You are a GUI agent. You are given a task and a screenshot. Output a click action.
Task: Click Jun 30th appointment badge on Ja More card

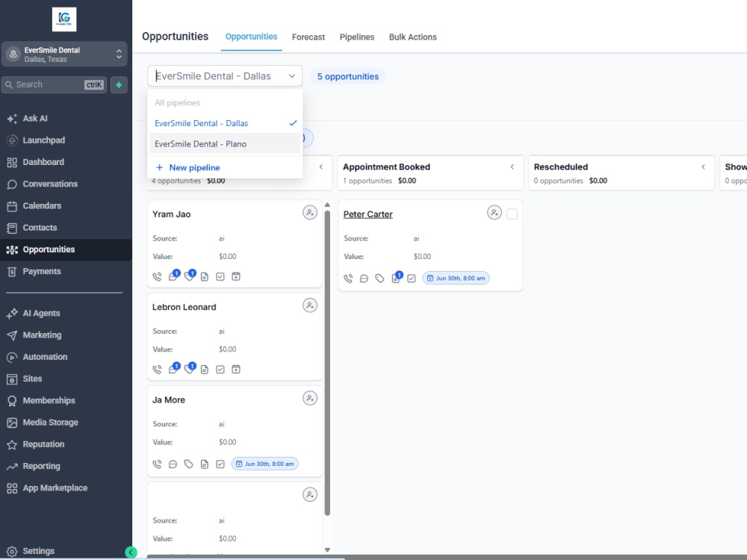[265, 464]
